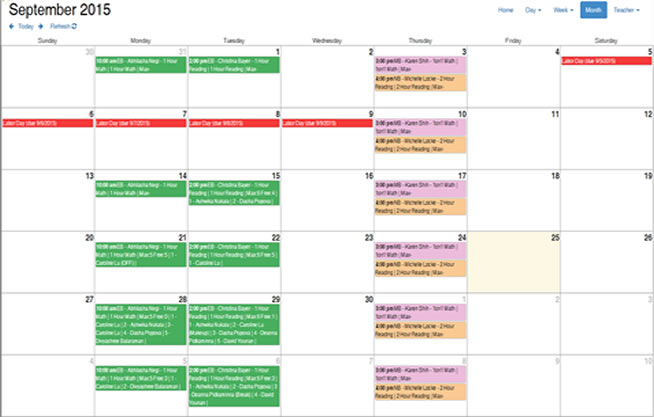Open the 3:00 pm pink event on September 24
The image size is (654, 417).
pyautogui.click(x=420, y=251)
